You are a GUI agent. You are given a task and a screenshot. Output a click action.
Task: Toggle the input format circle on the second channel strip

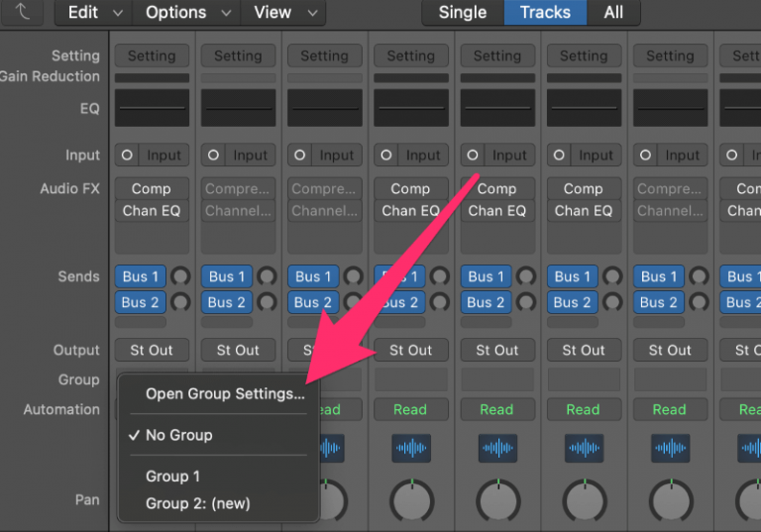coord(213,156)
